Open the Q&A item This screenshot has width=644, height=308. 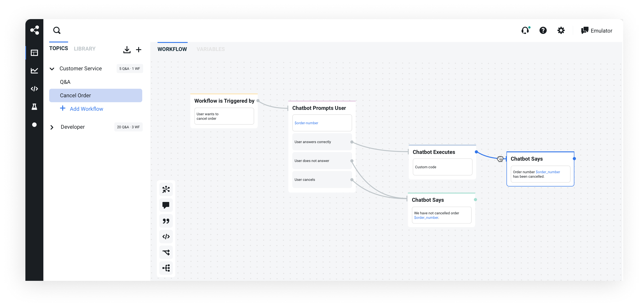pyautogui.click(x=65, y=82)
